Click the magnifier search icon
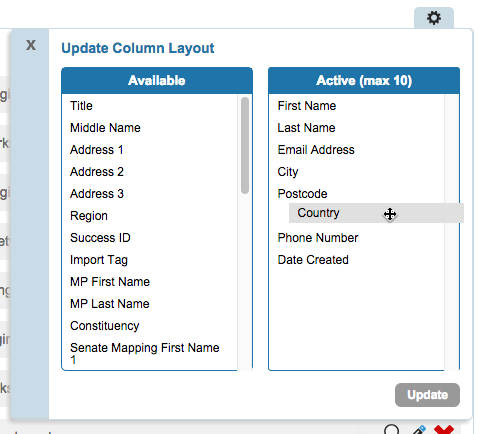484x434 pixels. tap(392, 429)
